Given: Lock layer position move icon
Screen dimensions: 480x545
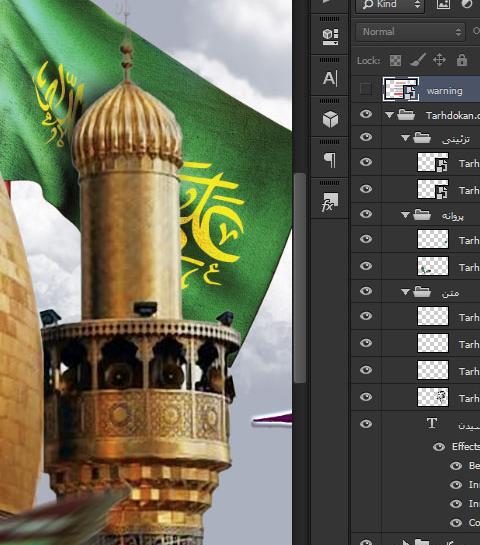Looking at the screenshot, I should pos(439,60).
